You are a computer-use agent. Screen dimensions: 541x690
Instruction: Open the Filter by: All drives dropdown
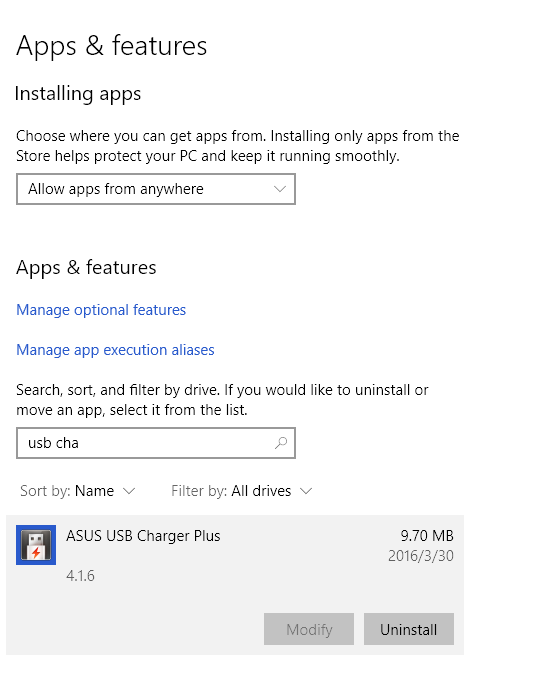tap(242, 491)
